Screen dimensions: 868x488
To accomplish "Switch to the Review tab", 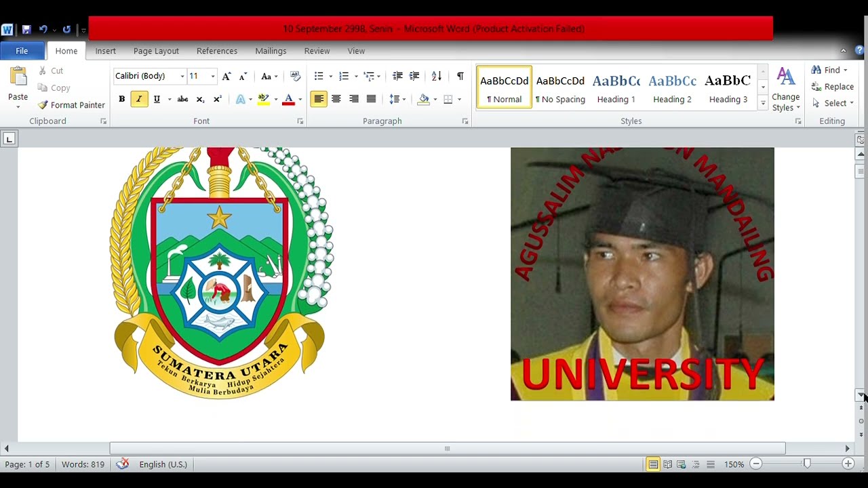I will (x=317, y=51).
